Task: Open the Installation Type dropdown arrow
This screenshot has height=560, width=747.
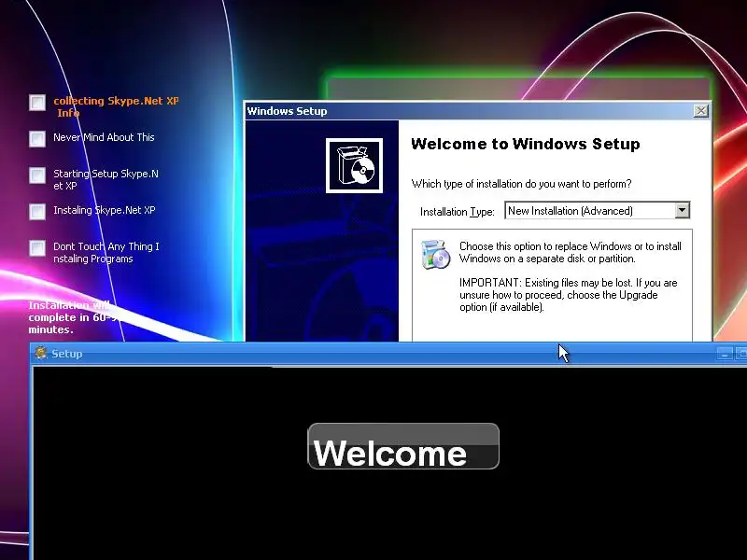Action: [x=682, y=211]
